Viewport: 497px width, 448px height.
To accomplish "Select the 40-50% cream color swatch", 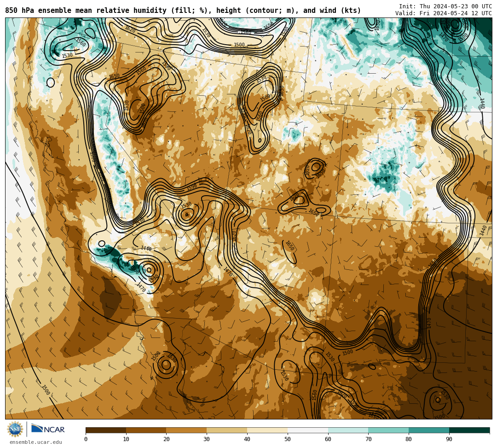I will (267, 430).
